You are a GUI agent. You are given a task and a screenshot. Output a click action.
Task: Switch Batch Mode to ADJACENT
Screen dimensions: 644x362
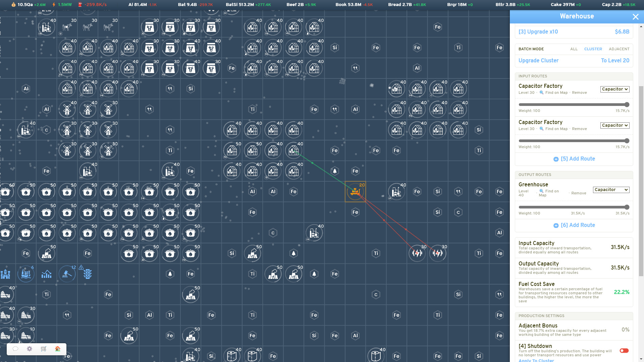point(619,49)
